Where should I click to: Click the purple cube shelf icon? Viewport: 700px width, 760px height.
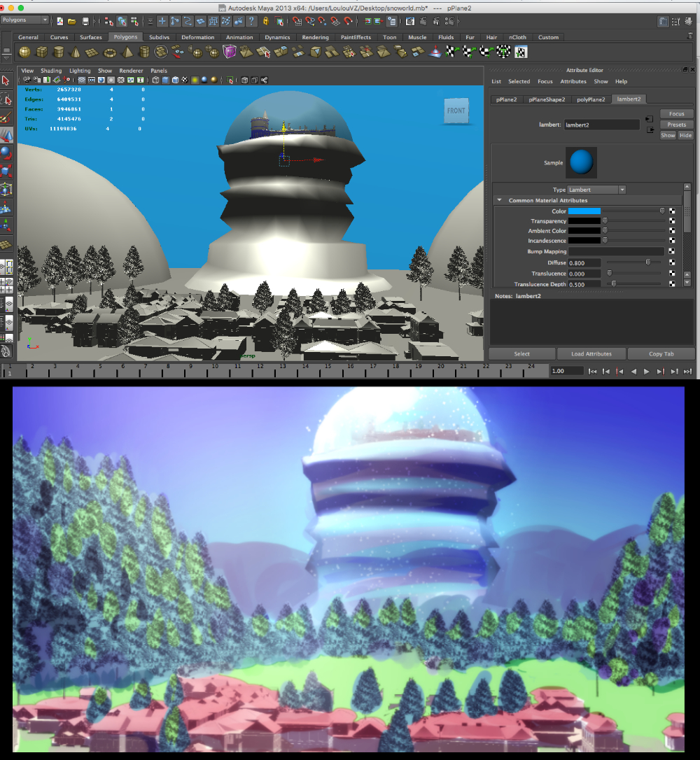[229, 52]
